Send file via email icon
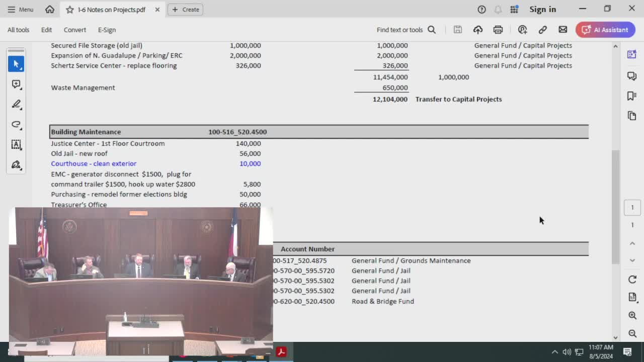The width and height of the screenshot is (644, 362). [x=562, y=30]
